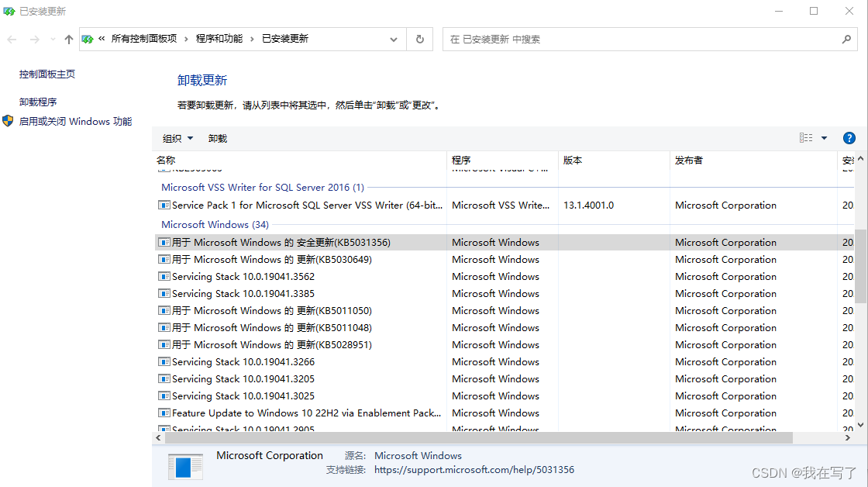Click the vertical scrollbar up arrow
Image resolution: width=868 pixels, height=487 pixels.
coord(860,158)
